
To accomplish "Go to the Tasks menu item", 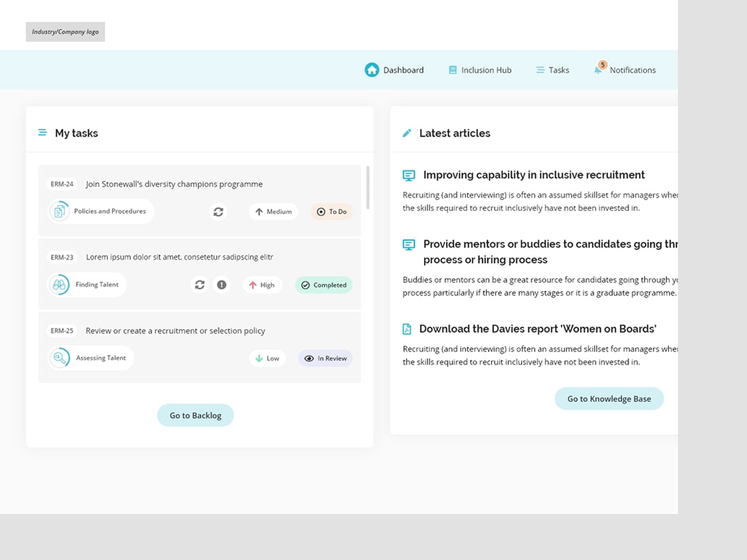I will [x=552, y=70].
